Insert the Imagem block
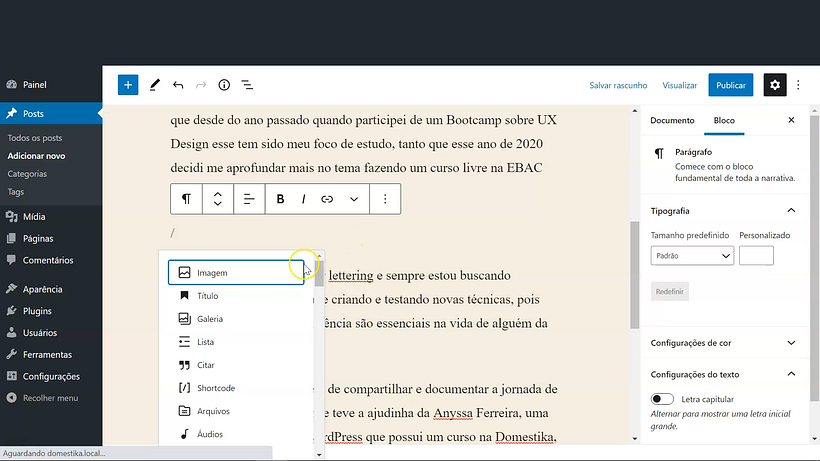The width and height of the screenshot is (820, 461). (236, 272)
